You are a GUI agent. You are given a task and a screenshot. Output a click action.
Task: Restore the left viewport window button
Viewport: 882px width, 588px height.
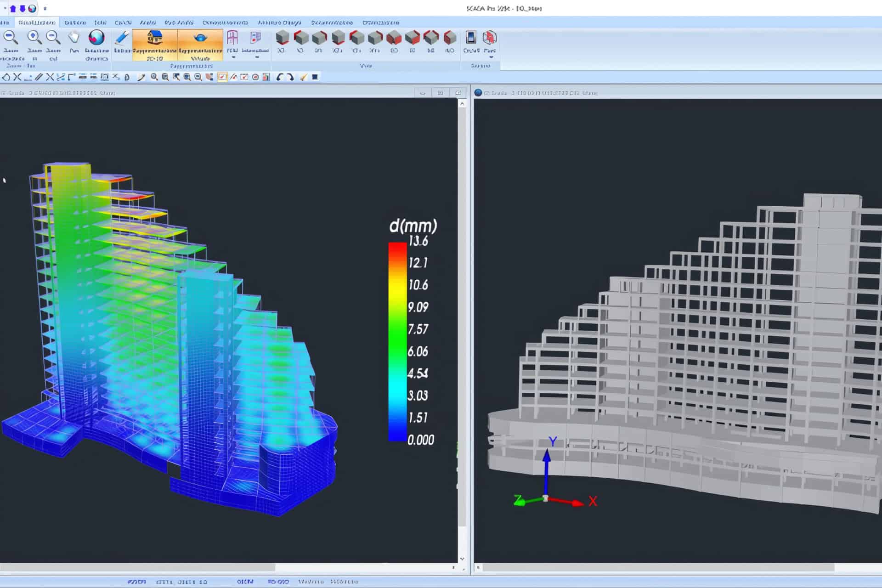pos(440,93)
